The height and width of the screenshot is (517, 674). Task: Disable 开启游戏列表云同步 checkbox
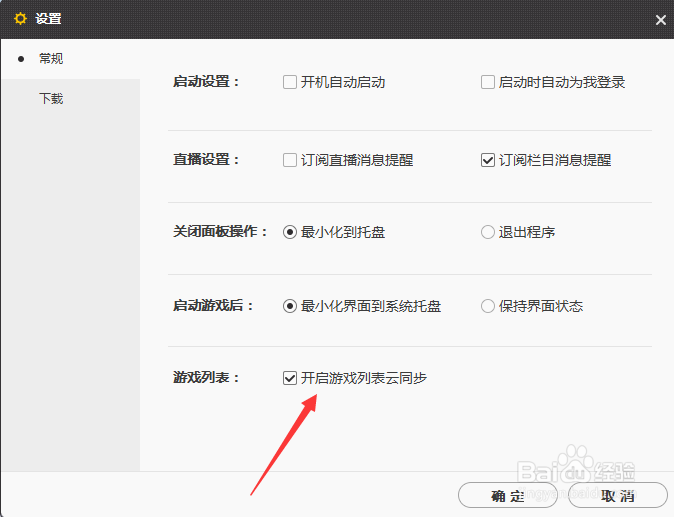pyautogui.click(x=290, y=378)
